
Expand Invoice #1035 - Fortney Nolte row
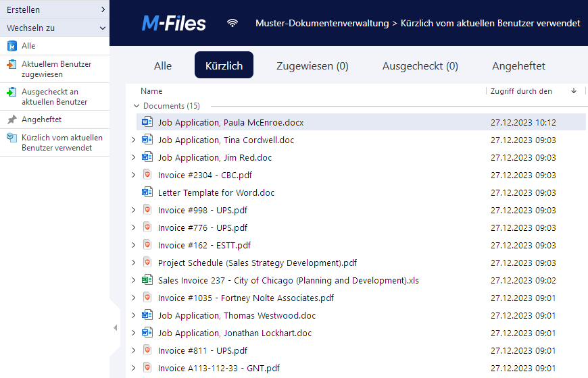pyautogui.click(x=134, y=298)
